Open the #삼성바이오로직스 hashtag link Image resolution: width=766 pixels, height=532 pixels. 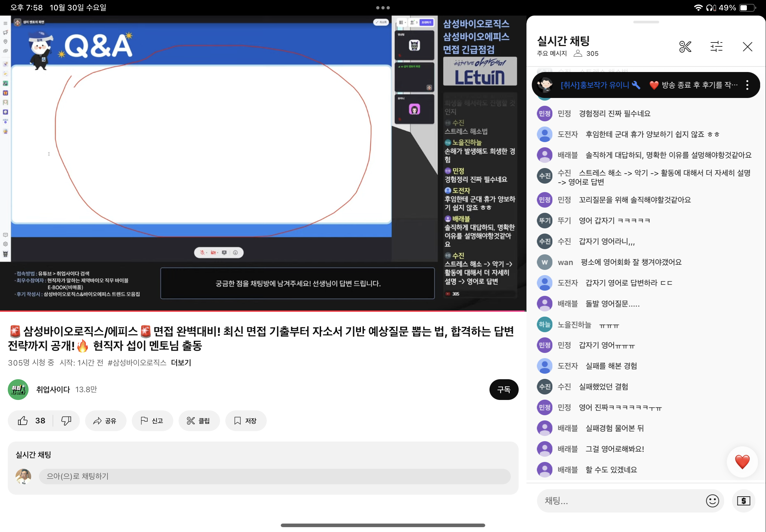tap(137, 363)
